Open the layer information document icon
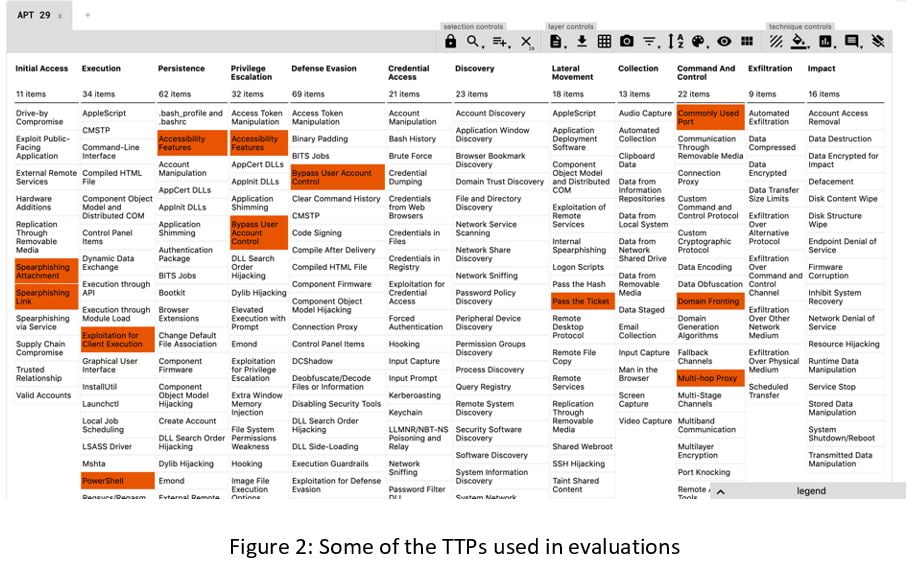This screenshot has width=919, height=569. coord(556,41)
